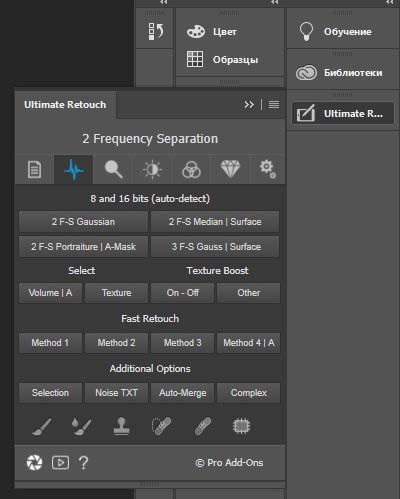This screenshot has height=499, width=400.
Task: Click the Noise TXT button
Action: click(116, 393)
